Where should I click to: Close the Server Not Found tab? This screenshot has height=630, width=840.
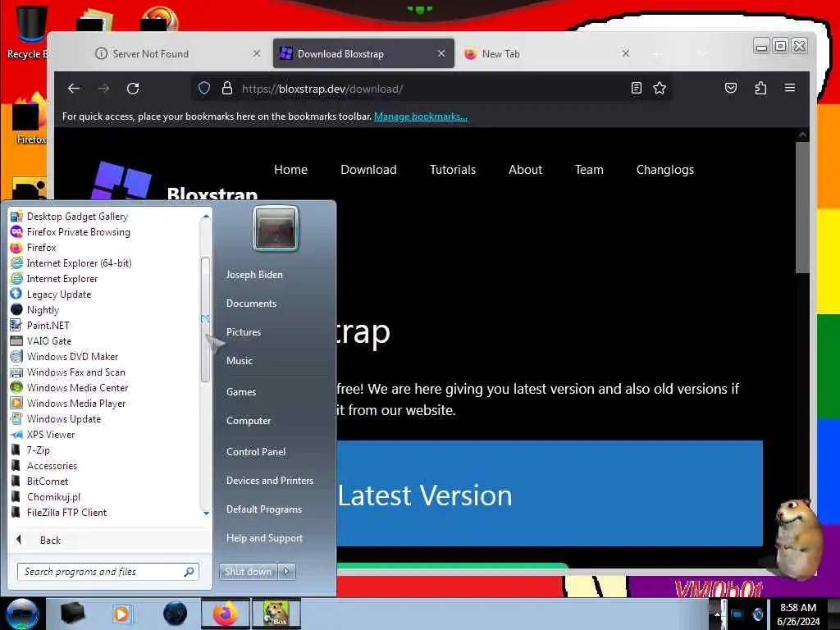click(x=257, y=53)
